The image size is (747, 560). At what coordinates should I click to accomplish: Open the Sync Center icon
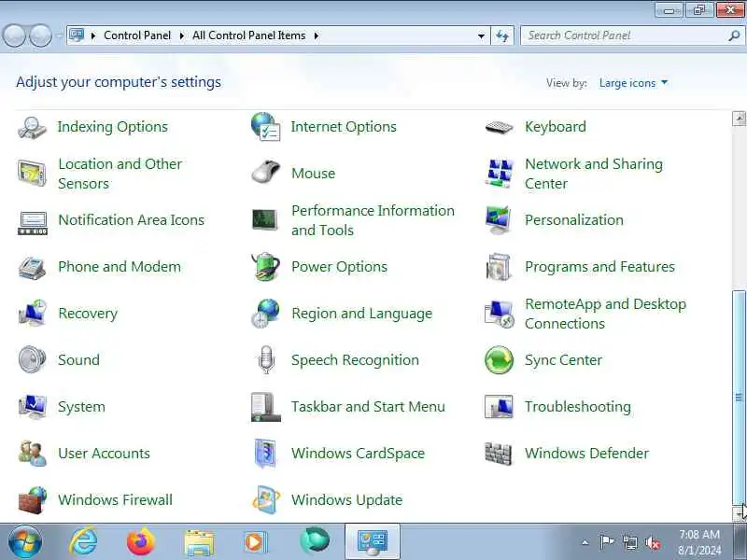pos(499,360)
